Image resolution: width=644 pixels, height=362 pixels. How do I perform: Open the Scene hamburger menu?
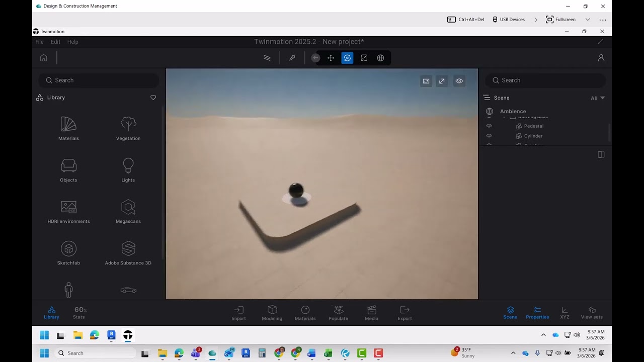coord(487,98)
